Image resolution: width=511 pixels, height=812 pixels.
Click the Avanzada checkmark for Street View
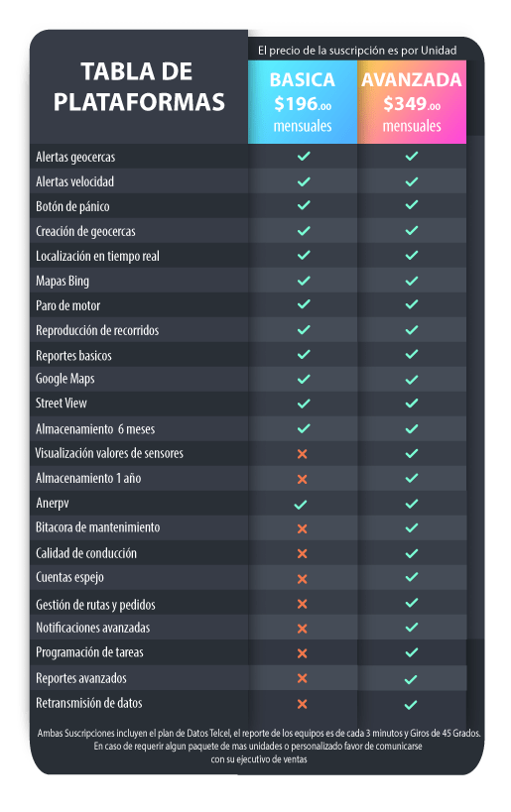pos(412,404)
